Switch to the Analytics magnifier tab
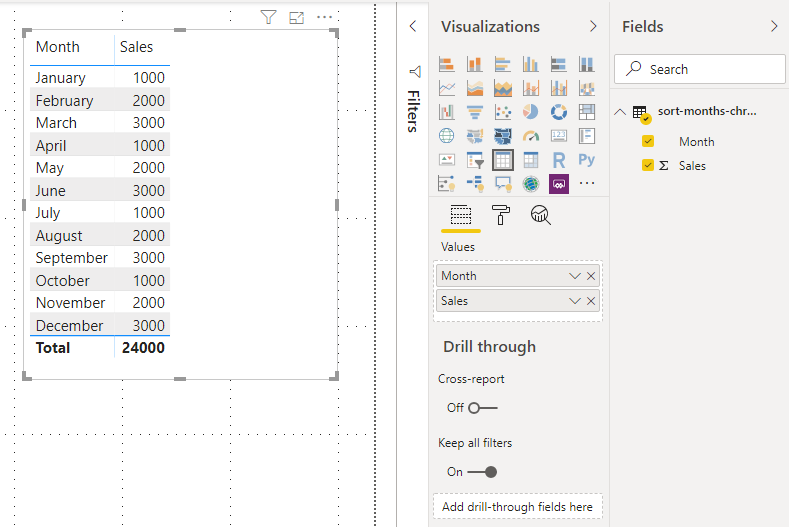 (541, 215)
